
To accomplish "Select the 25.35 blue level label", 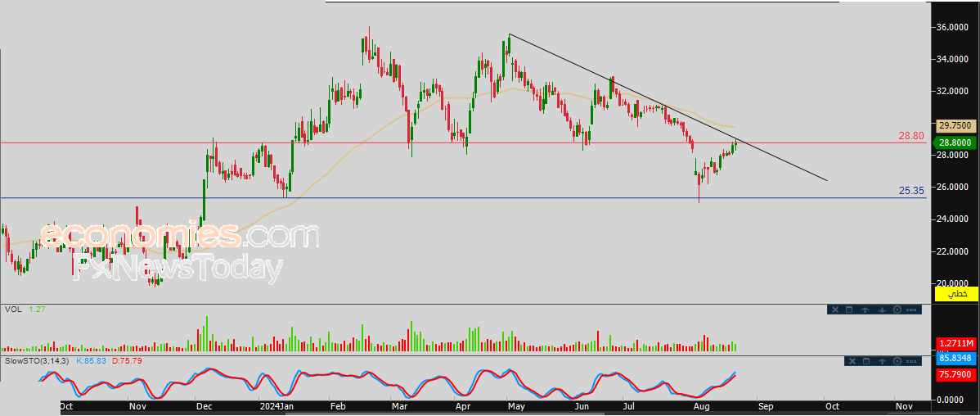I will point(912,191).
